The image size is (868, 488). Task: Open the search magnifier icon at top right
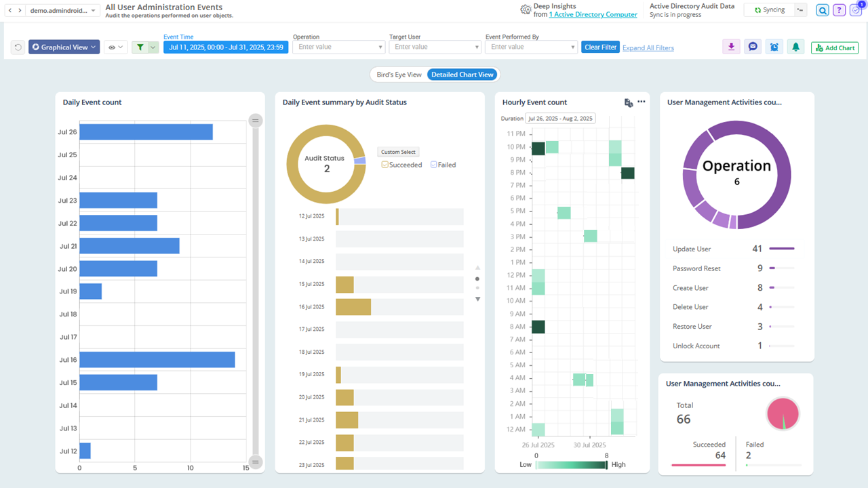[822, 11]
